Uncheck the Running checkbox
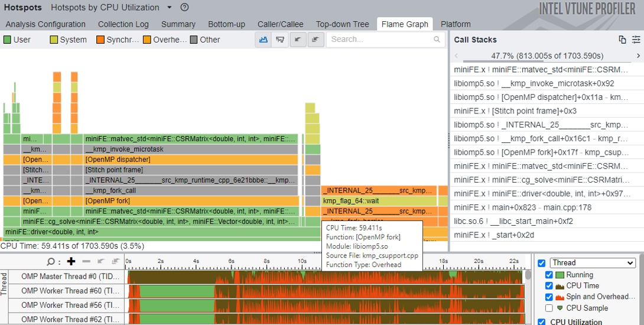This screenshot has width=644, height=325. point(549,275)
